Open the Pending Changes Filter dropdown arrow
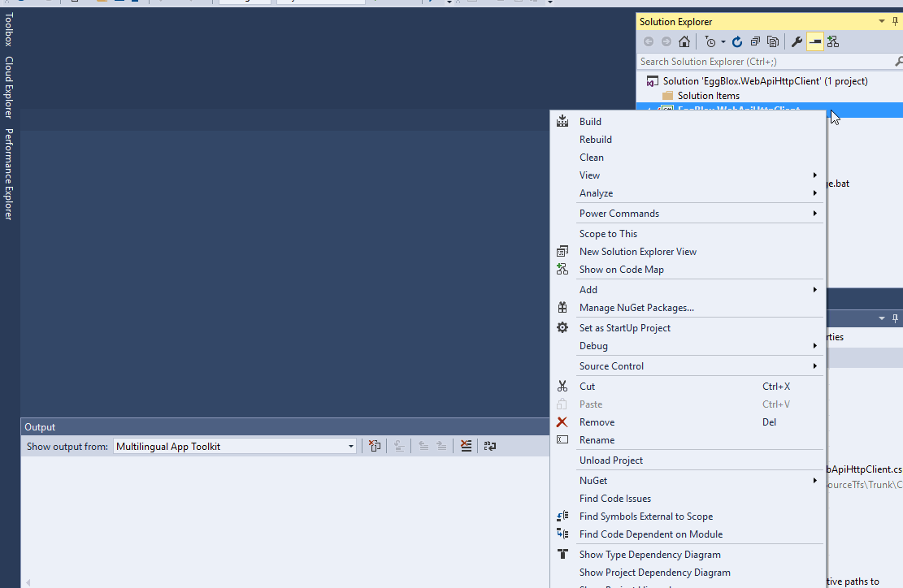This screenshot has width=903, height=588. click(x=723, y=42)
